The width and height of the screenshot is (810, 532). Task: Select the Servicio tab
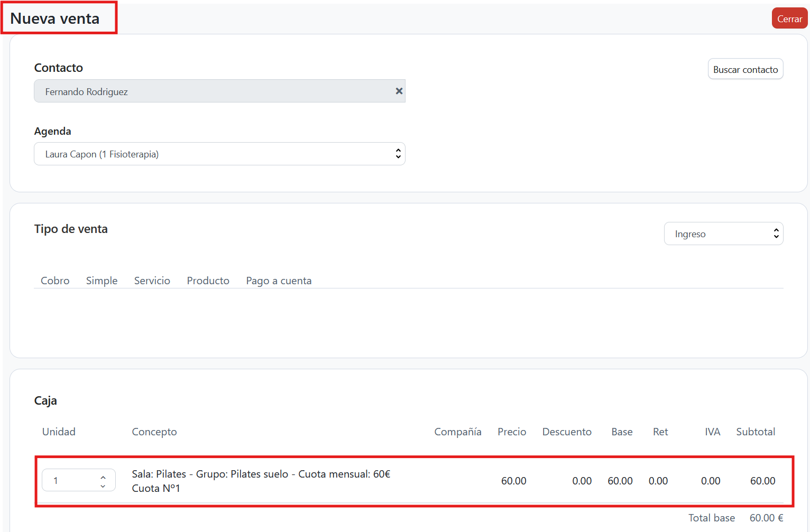click(152, 281)
